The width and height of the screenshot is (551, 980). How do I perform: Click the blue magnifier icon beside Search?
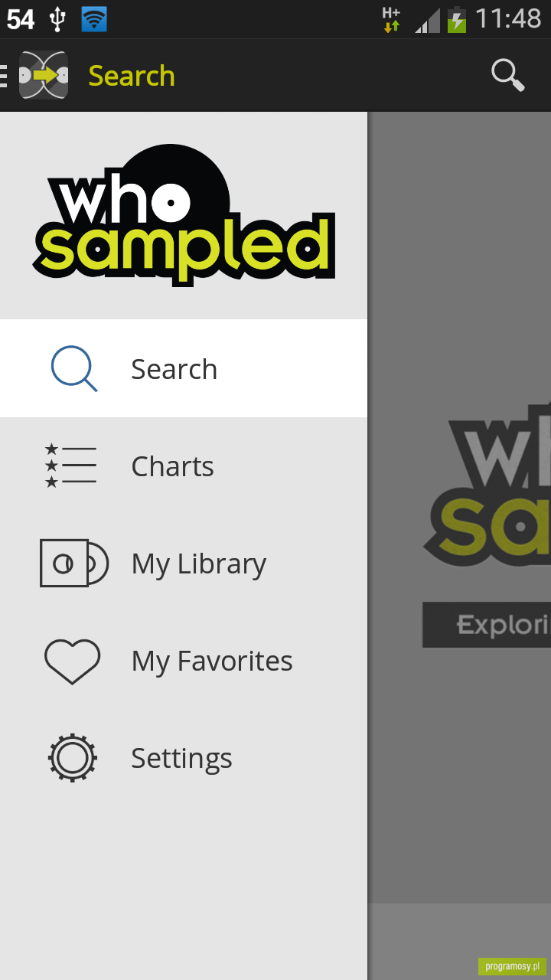tap(74, 369)
